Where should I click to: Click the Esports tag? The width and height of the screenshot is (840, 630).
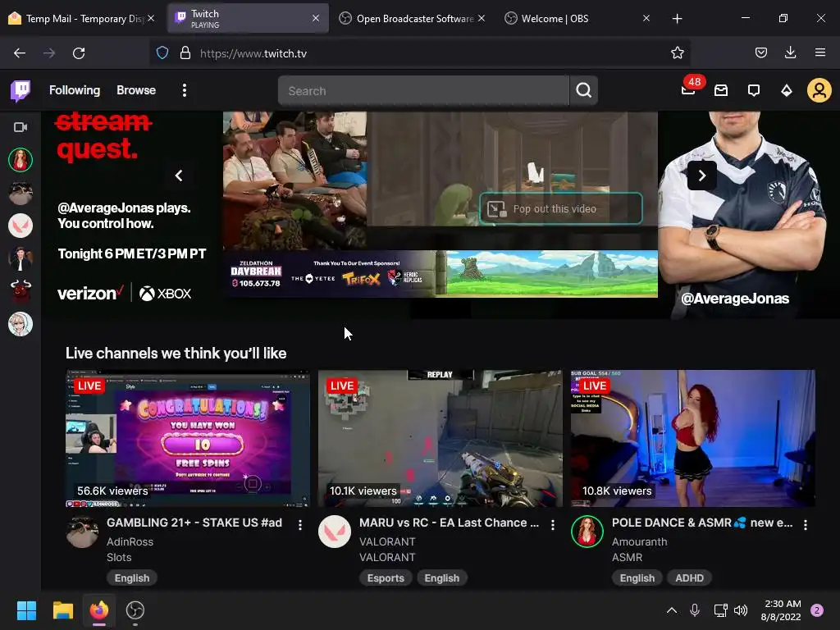[x=386, y=578]
